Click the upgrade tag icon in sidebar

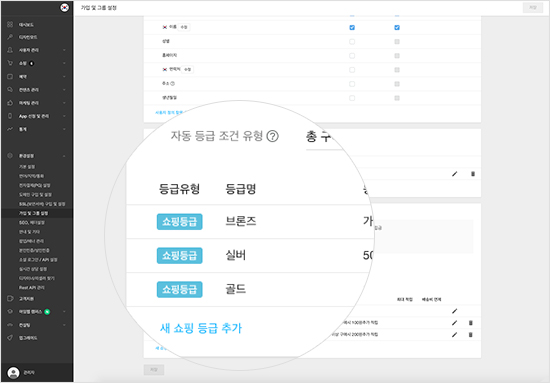coord(10,338)
